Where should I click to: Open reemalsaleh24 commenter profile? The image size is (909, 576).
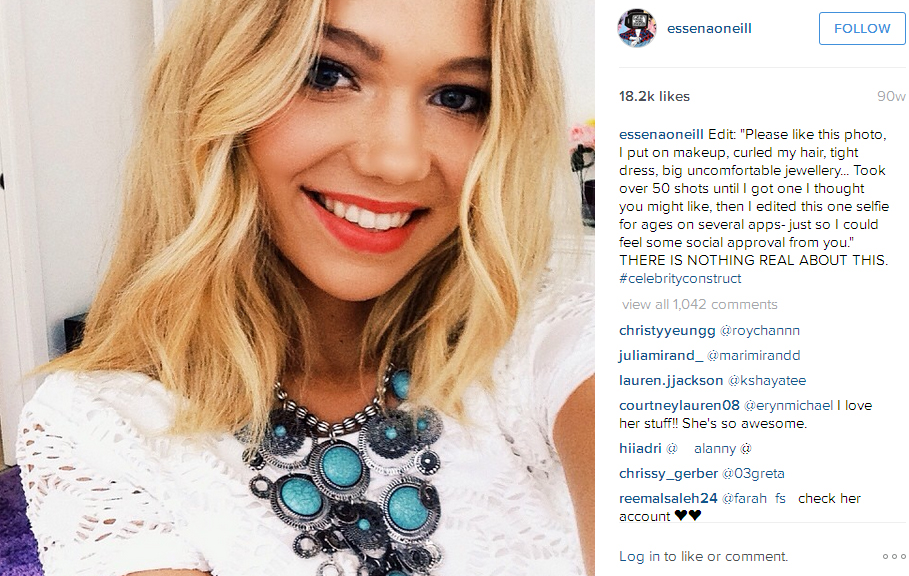[x=668, y=498]
